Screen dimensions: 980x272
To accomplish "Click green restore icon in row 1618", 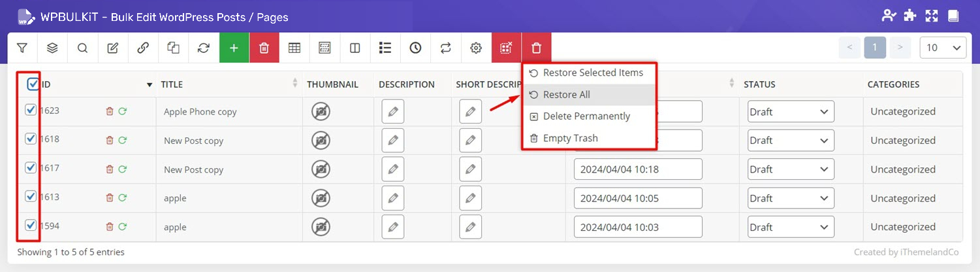I will (x=122, y=141).
